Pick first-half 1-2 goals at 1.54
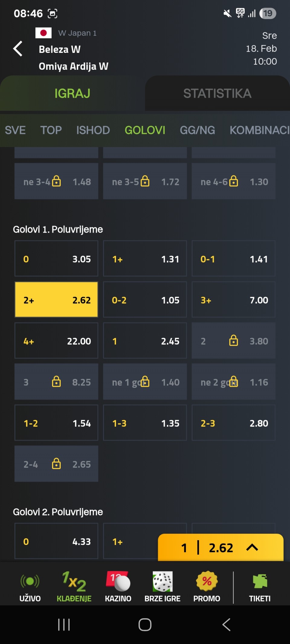 tap(56, 423)
